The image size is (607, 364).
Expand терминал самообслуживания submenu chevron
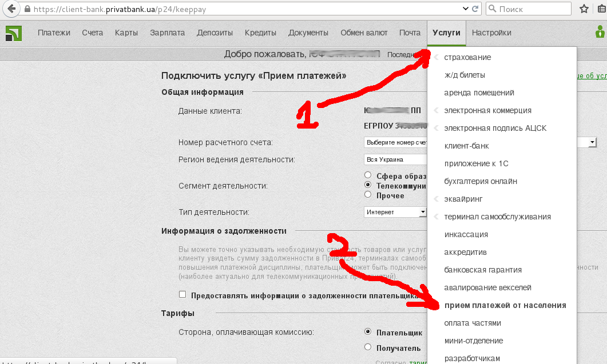(x=437, y=217)
